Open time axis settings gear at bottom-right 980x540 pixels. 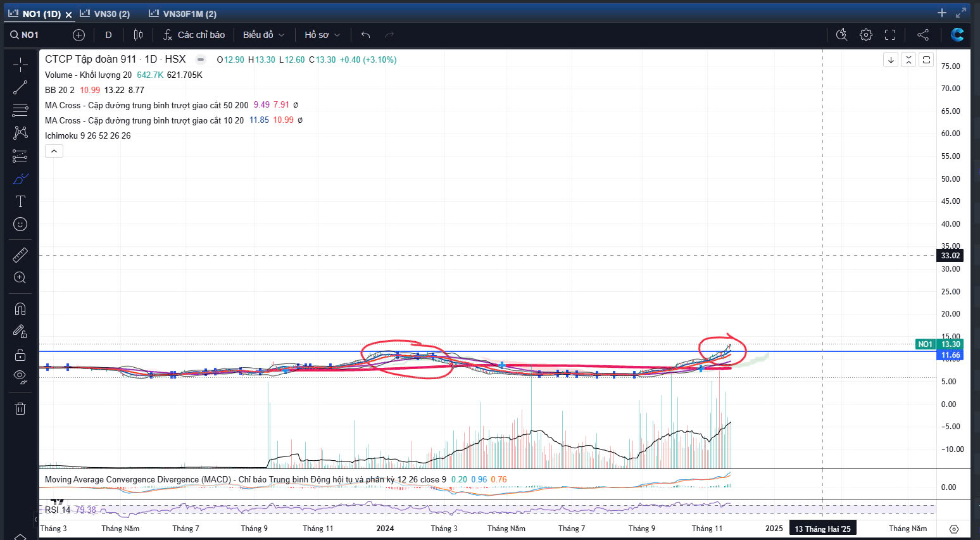point(954,529)
